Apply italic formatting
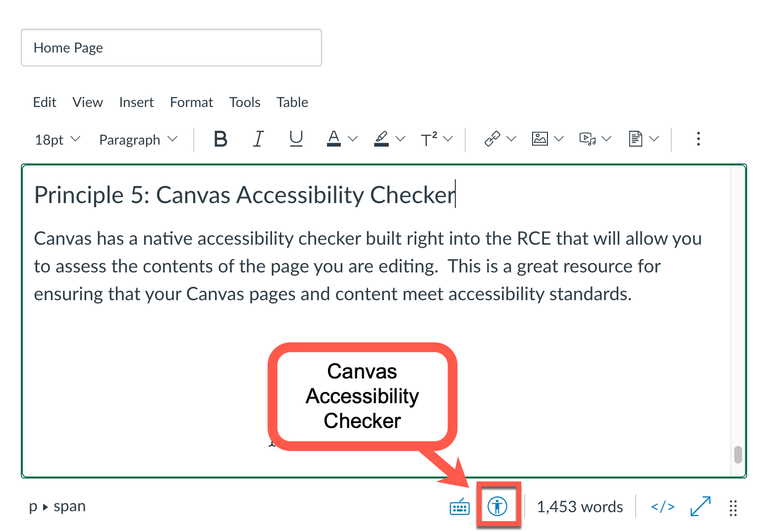 coord(258,139)
